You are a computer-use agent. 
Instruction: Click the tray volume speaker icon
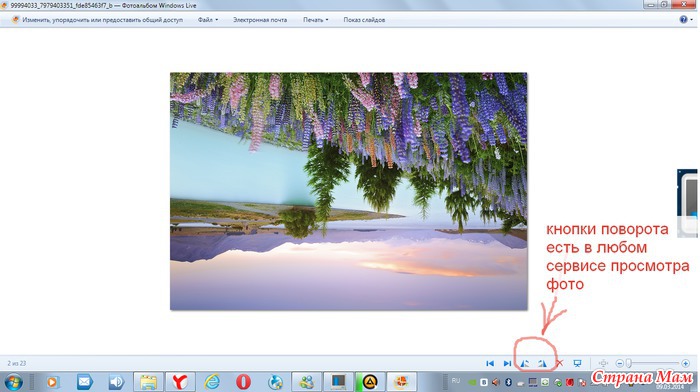click(x=496, y=383)
